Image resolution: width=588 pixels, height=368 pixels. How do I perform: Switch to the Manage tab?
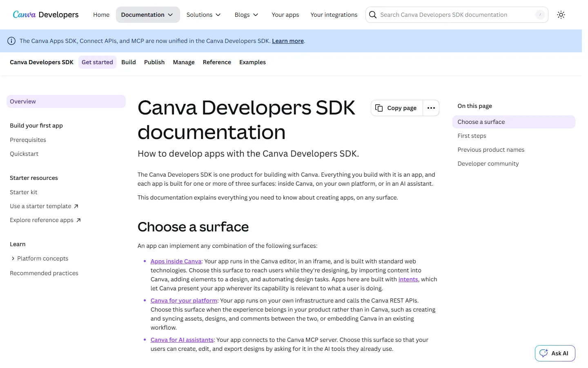coord(184,62)
